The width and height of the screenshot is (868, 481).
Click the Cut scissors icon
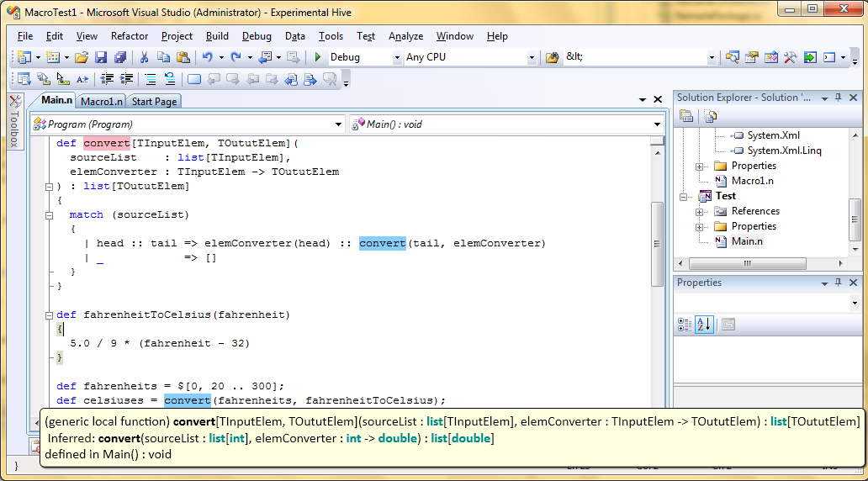point(144,57)
